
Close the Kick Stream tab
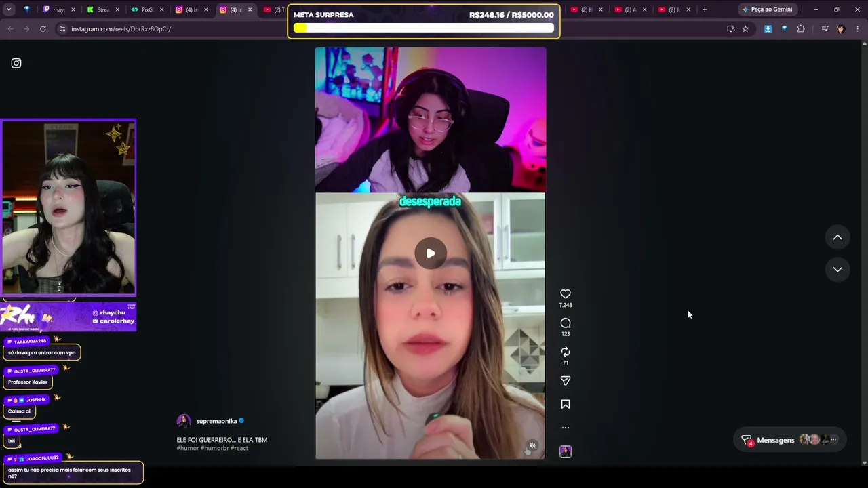(x=118, y=9)
